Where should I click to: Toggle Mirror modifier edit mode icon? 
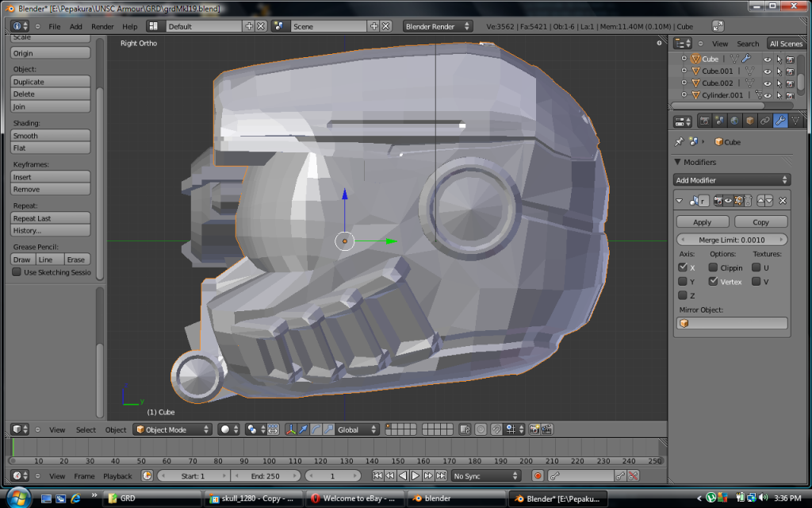(738, 201)
